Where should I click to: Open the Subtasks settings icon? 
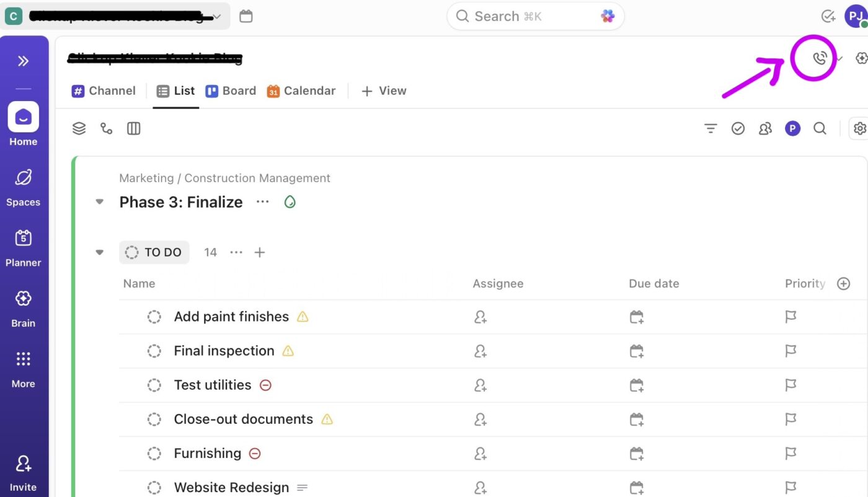pos(106,128)
